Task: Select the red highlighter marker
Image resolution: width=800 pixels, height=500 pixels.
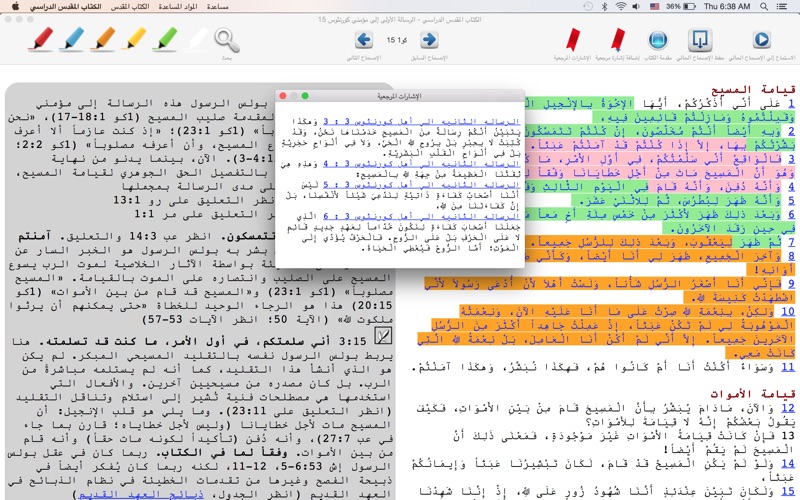Action: click(x=41, y=39)
